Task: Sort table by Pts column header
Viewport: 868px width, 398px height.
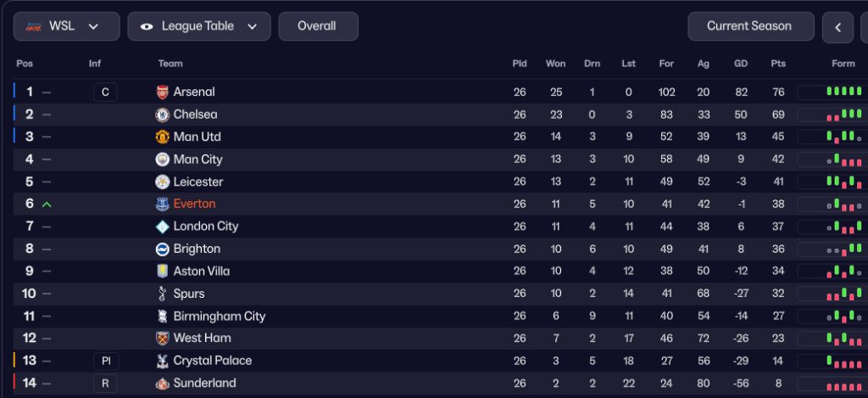Action: [x=778, y=64]
